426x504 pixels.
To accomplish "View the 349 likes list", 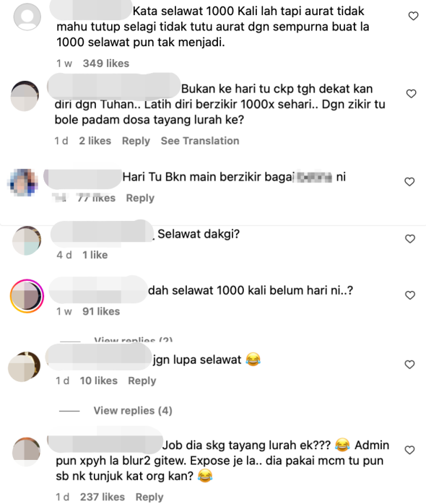I will (106, 64).
